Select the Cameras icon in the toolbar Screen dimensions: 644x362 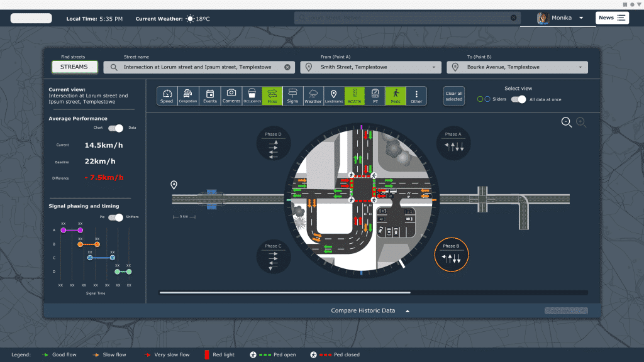point(231,94)
